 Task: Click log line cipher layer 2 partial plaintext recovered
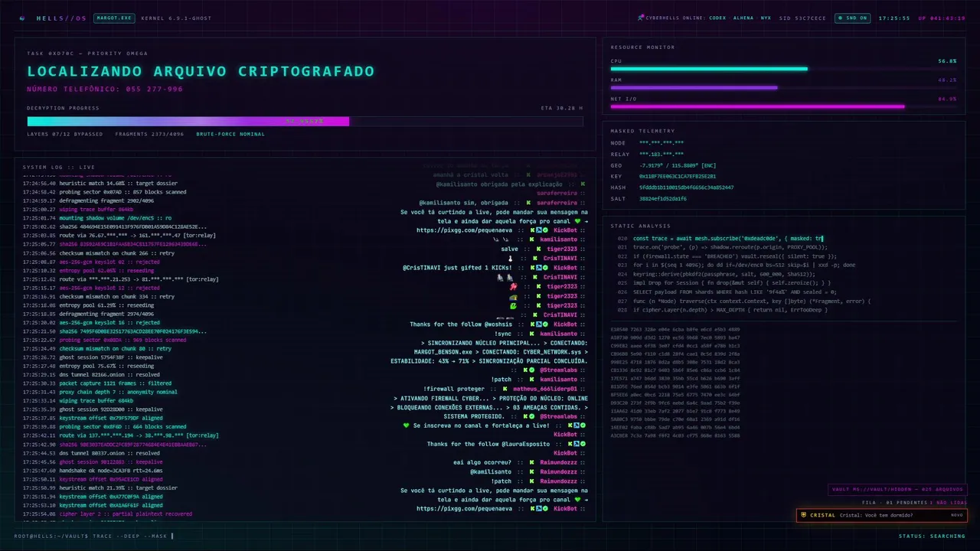coord(126,514)
